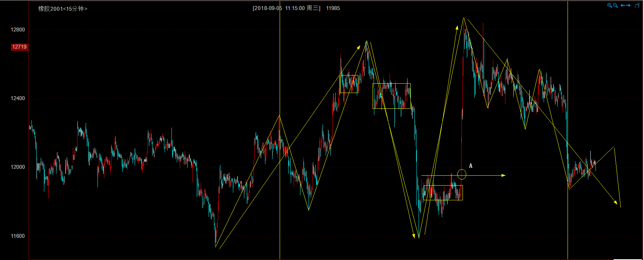
Task: Click the restore window overlapping squares icon
Action: [x=638, y=5]
